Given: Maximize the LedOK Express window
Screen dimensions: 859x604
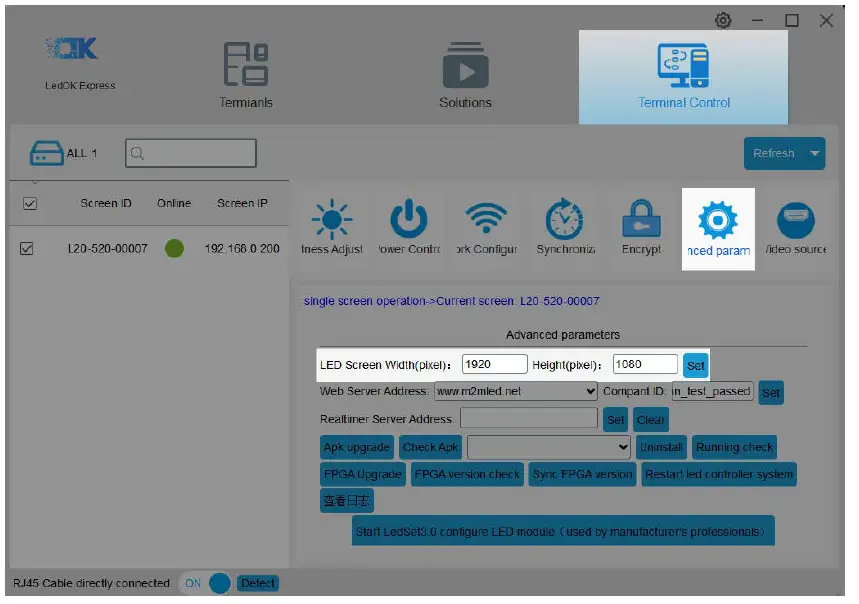Looking at the screenshot, I should click(792, 21).
